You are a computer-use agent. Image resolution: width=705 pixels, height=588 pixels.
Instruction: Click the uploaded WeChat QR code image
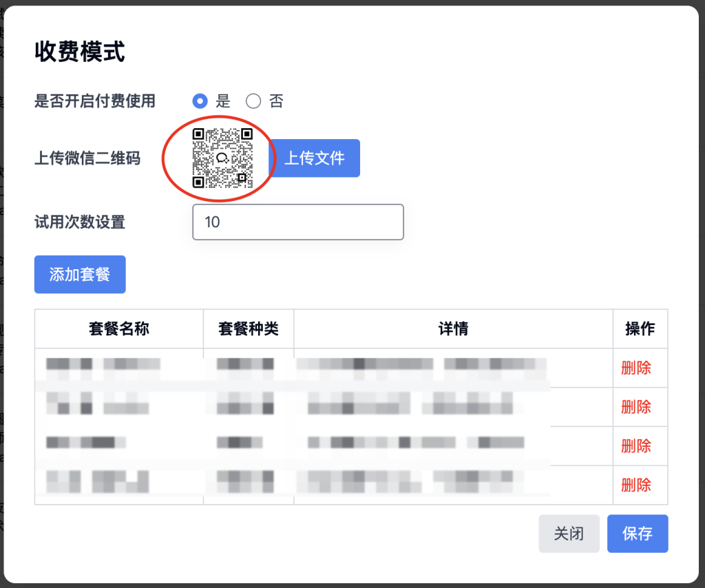(222, 158)
